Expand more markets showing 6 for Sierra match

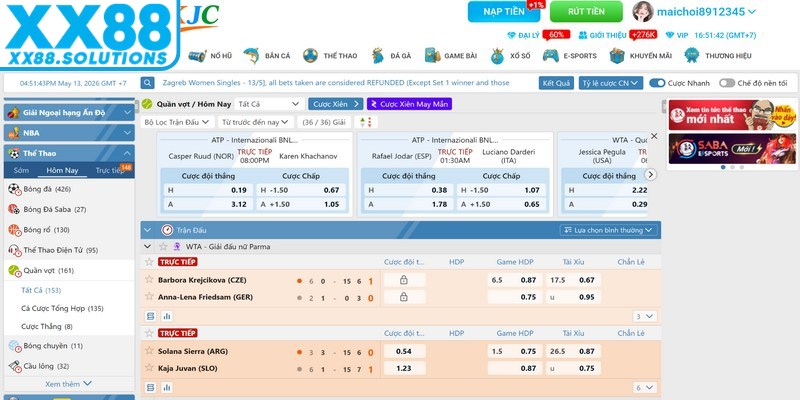pyautogui.click(x=645, y=388)
